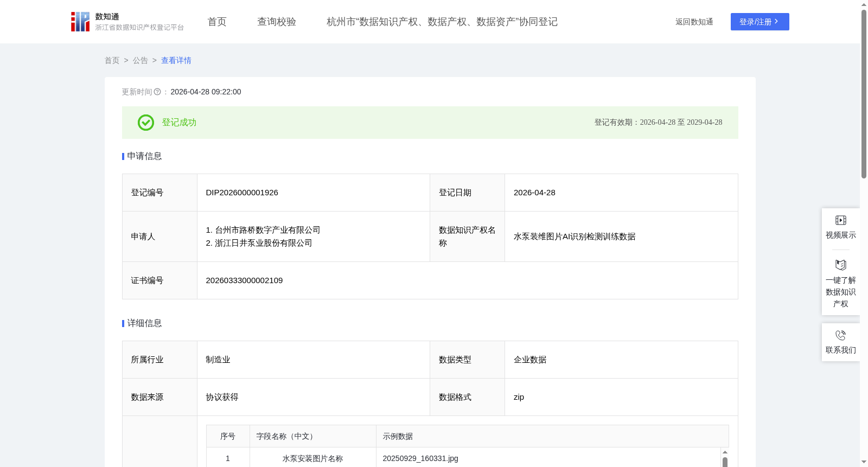868x467 pixels.
Task: Click the arrow in the 登录/注册 button
Action: click(x=776, y=22)
